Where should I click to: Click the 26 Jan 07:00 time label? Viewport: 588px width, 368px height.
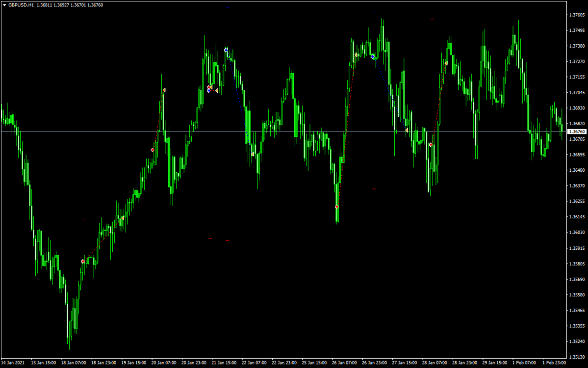[344, 363]
